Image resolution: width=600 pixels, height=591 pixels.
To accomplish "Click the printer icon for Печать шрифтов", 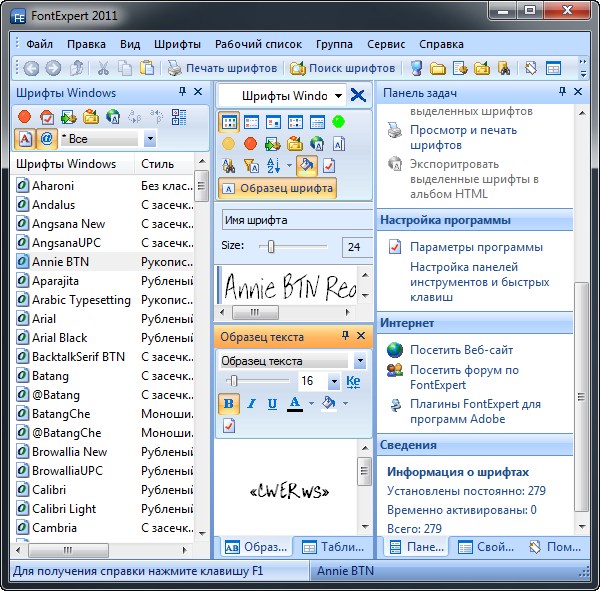I will click(175, 68).
